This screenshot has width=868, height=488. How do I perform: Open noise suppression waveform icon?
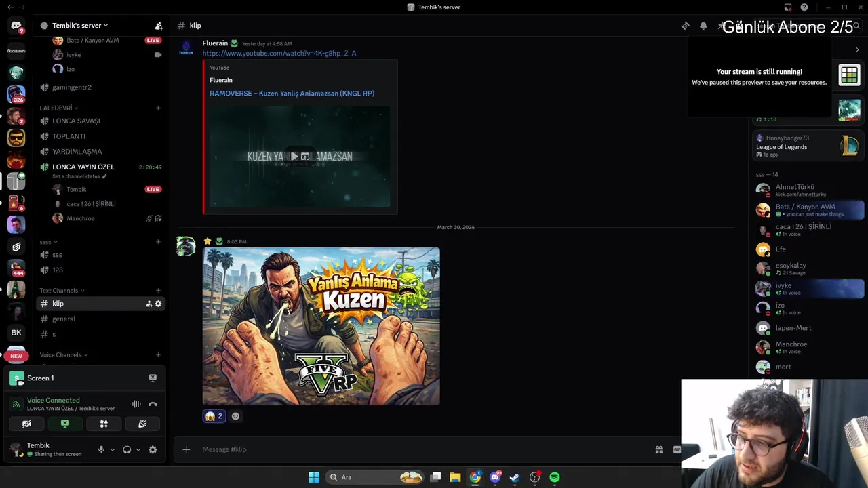click(x=136, y=404)
